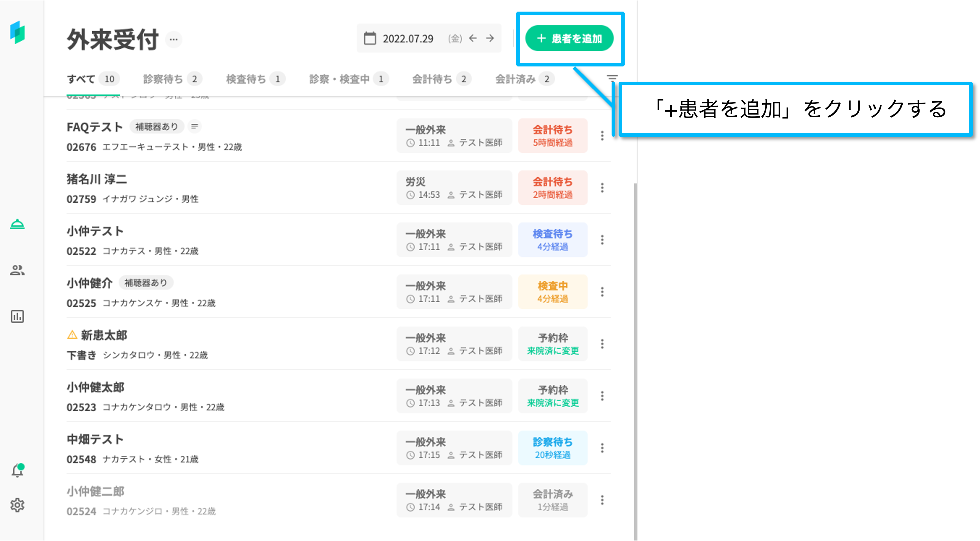The width and height of the screenshot is (980, 541).
Task: Switch to the 会計済み tab
Action: pos(525,79)
